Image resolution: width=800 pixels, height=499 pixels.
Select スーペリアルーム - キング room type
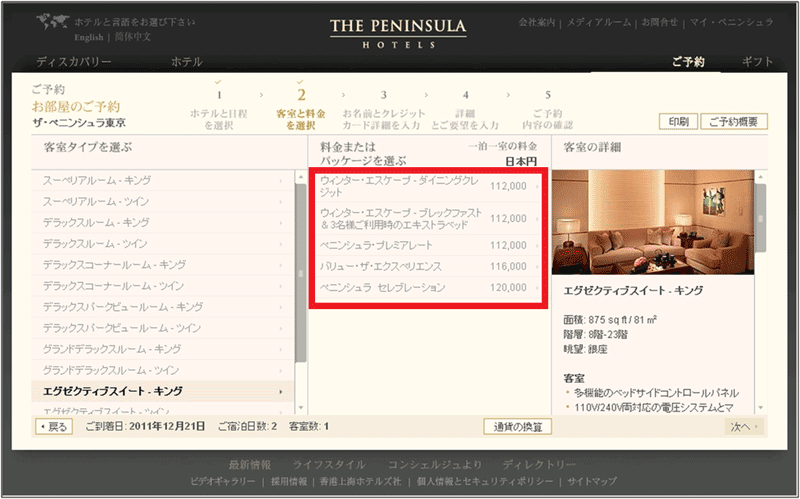pyautogui.click(x=163, y=181)
